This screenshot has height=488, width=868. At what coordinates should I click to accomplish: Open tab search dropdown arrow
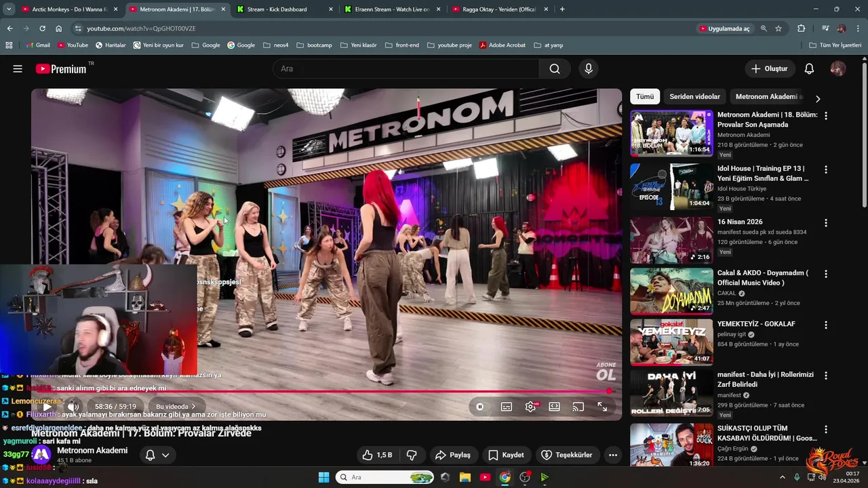(x=9, y=9)
